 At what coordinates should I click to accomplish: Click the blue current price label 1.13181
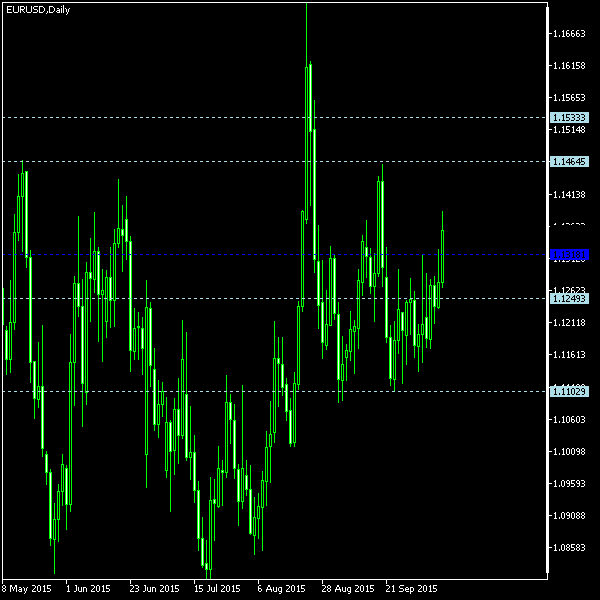[x=569, y=254]
